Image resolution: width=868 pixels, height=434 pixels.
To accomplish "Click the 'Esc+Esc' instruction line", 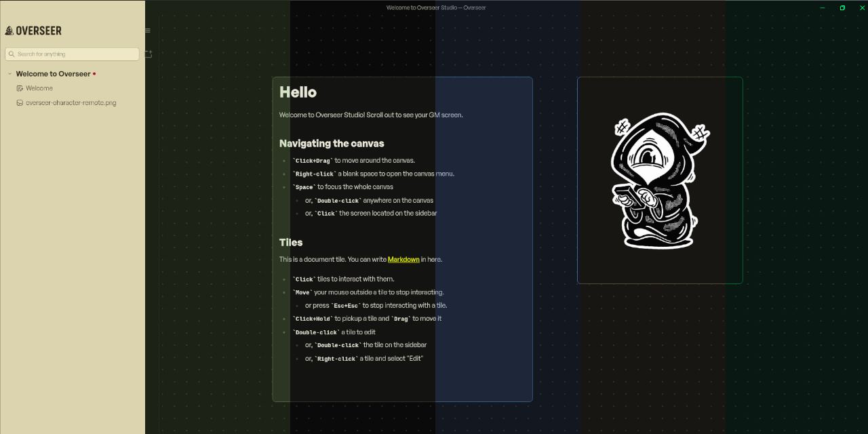I will click(x=376, y=306).
